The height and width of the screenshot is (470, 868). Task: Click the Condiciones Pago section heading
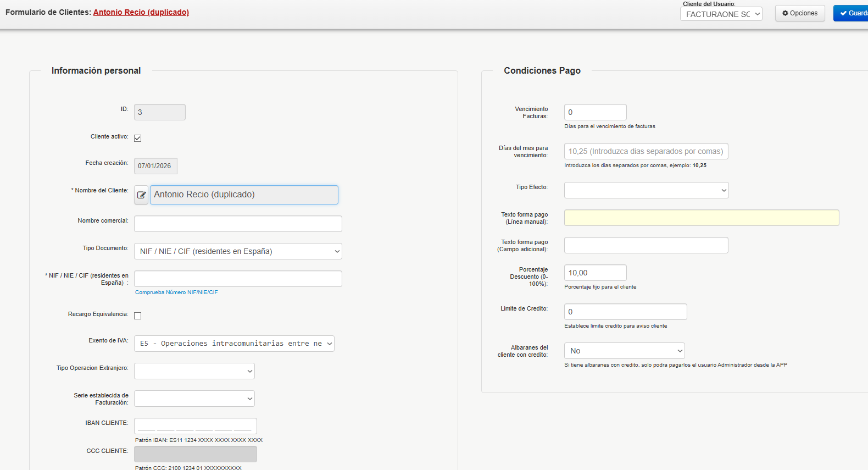pyautogui.click(x=542, y=70)
